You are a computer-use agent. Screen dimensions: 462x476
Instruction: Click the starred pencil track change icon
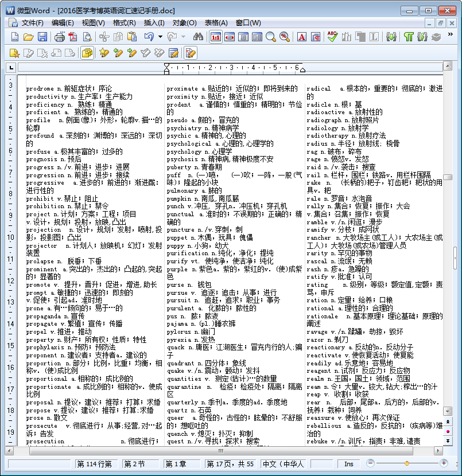coord(104,53)
